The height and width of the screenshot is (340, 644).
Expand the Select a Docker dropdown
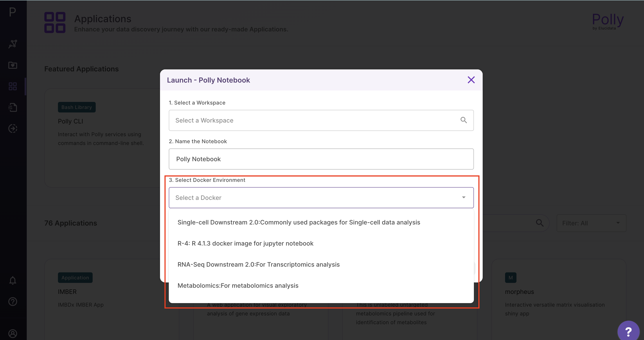(x=321, y=198)
